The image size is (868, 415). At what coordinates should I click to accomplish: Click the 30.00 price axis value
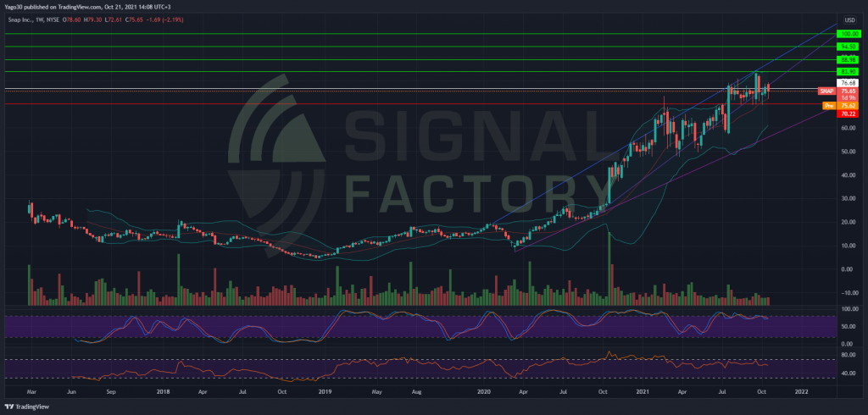tap(849, 199)
